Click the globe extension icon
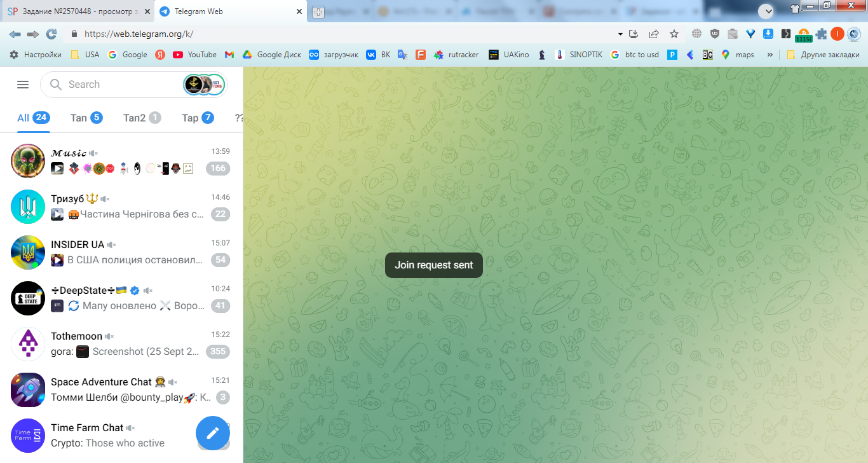The width and height of the screenshot is (868, 463). pos(697,34)
